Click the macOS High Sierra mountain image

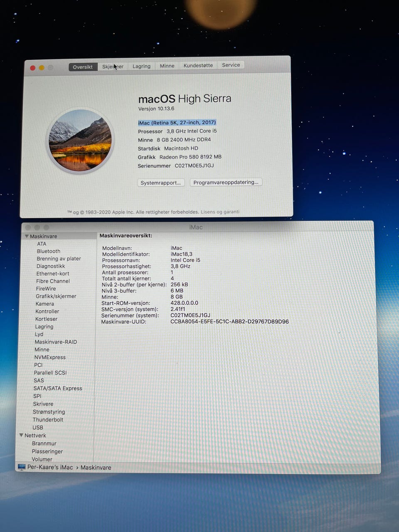click(x=80, y=140)
